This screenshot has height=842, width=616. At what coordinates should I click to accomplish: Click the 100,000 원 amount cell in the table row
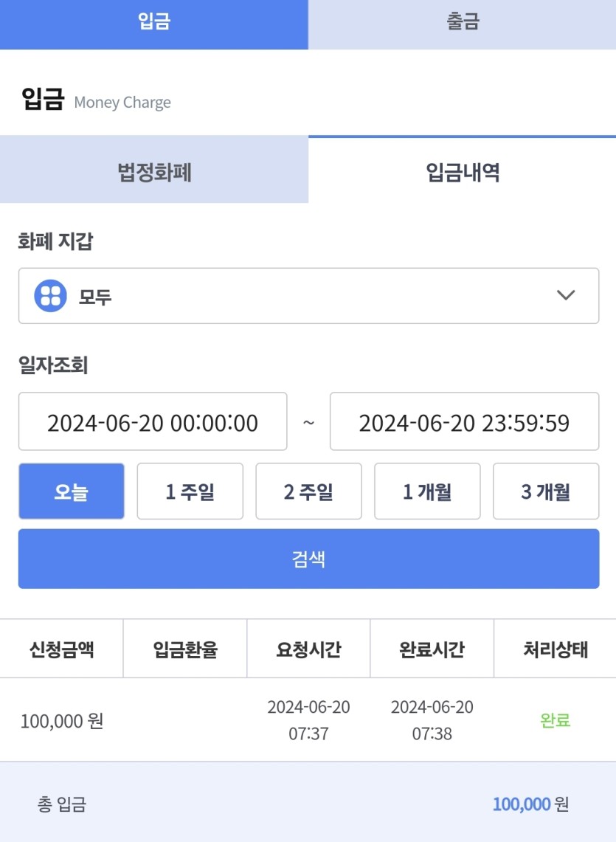(62, 721)
